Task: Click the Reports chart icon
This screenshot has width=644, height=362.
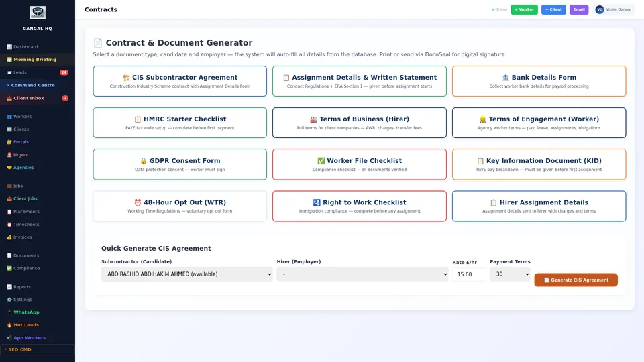Action: (x=9, y=287)
